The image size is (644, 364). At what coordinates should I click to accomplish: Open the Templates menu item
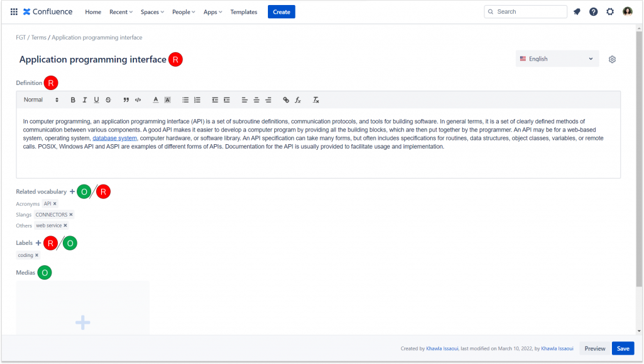tap(243, 11)
